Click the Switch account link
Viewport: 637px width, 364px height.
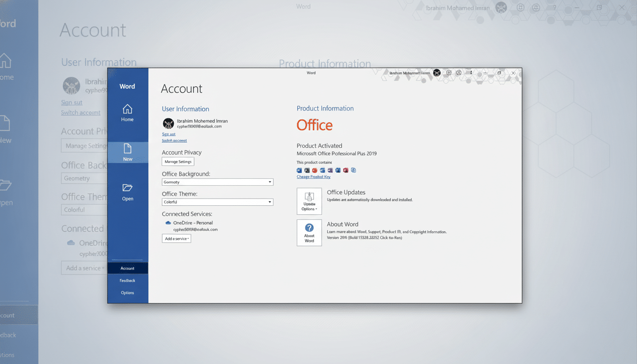174,140
